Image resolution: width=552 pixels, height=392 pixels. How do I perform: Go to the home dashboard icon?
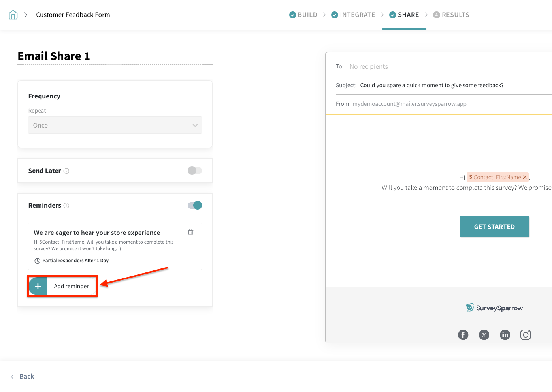click(x=13, y=15)
